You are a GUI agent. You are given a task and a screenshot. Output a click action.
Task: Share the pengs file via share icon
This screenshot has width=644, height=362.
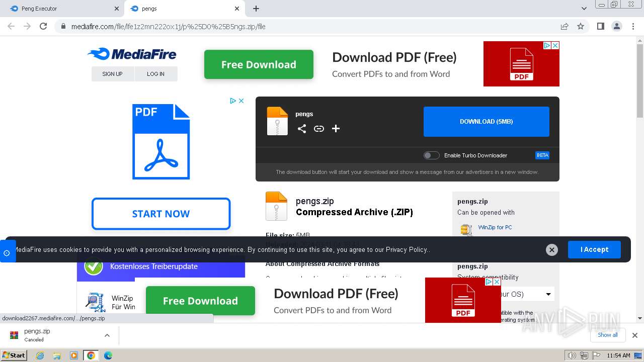pyautogui.click(x=302, y=129)
